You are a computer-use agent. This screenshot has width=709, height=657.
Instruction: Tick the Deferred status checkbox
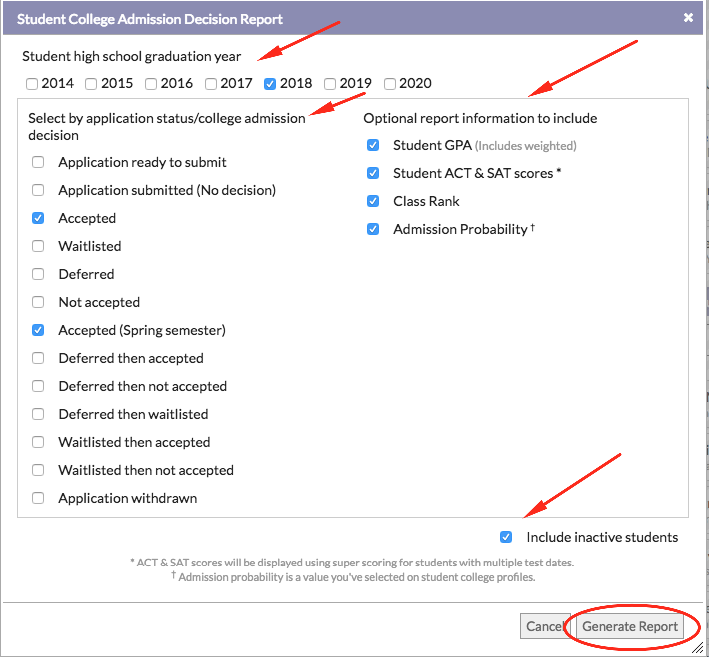pyautogui.click(x=38, y=274)
